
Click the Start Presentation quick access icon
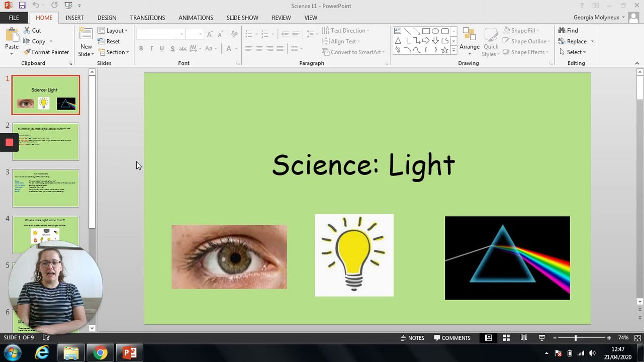click(x=68, y=6)
